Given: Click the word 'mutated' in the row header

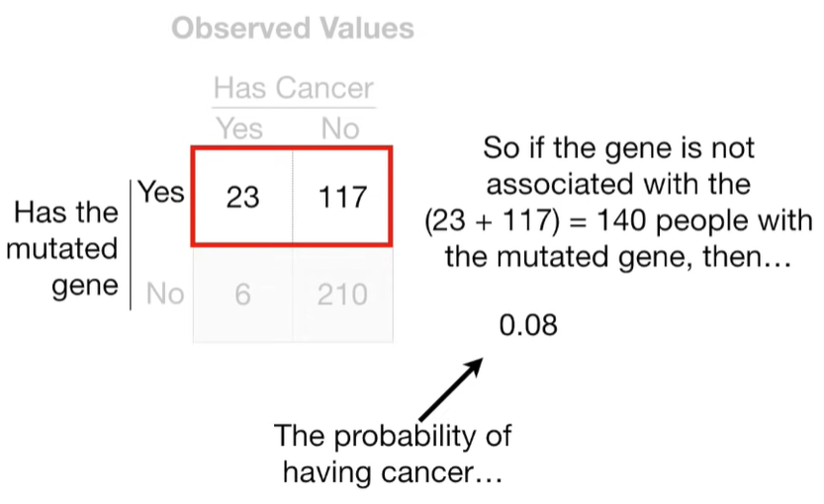Looking at the screenshot, I should click(61, 248).
